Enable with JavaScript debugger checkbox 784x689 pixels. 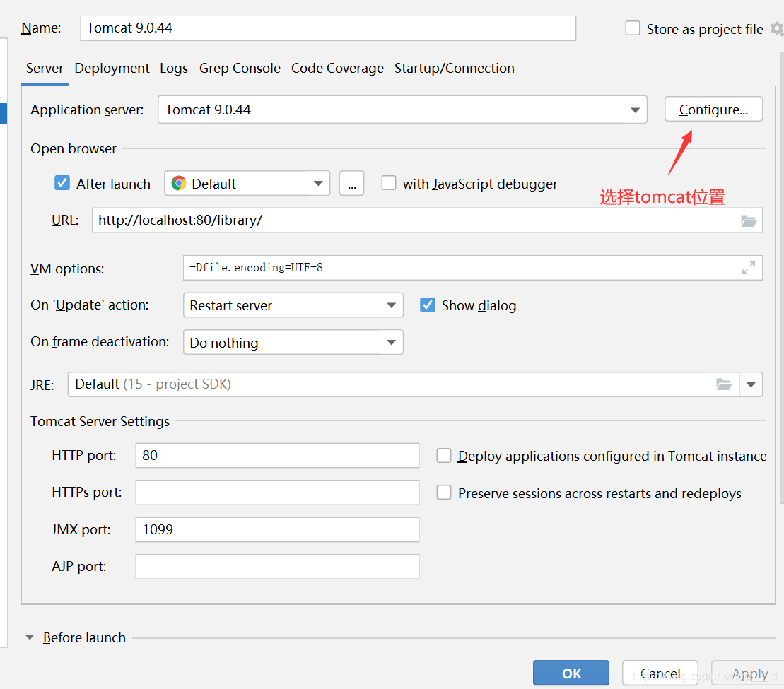tap(389, 183)
